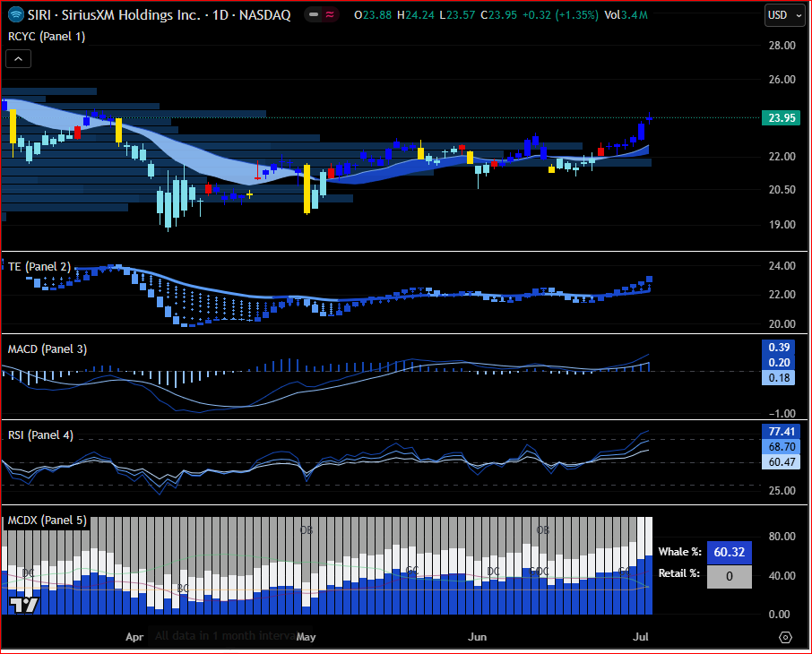812x654 pixels.
Task: Click the May date label on time axis
Action: [306, 637]
